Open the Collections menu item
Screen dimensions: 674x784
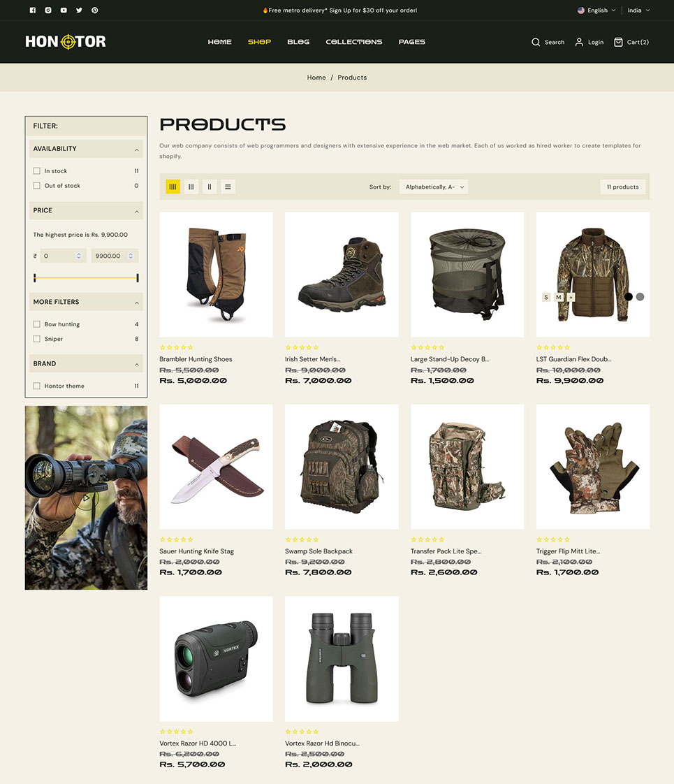(353, 42)
